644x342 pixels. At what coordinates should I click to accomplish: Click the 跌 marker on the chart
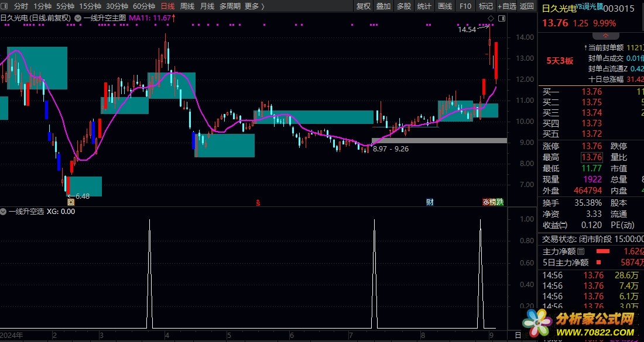[x=500, y=202]
